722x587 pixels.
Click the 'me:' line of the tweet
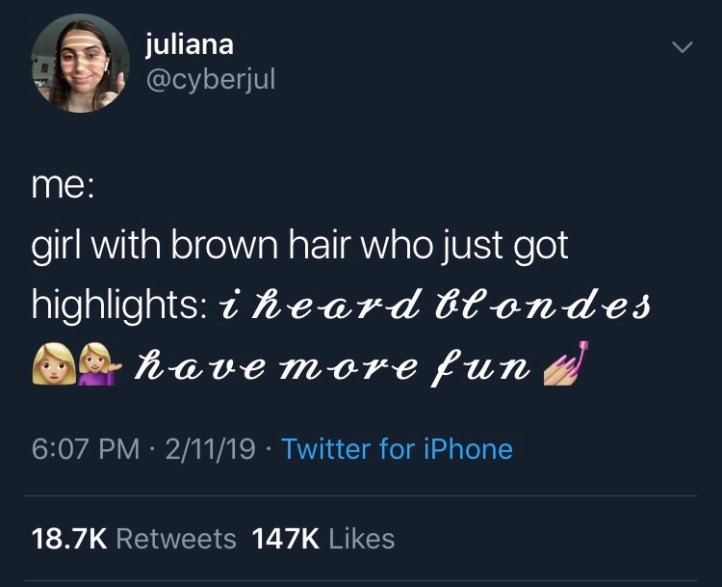(x=63, y=186)
